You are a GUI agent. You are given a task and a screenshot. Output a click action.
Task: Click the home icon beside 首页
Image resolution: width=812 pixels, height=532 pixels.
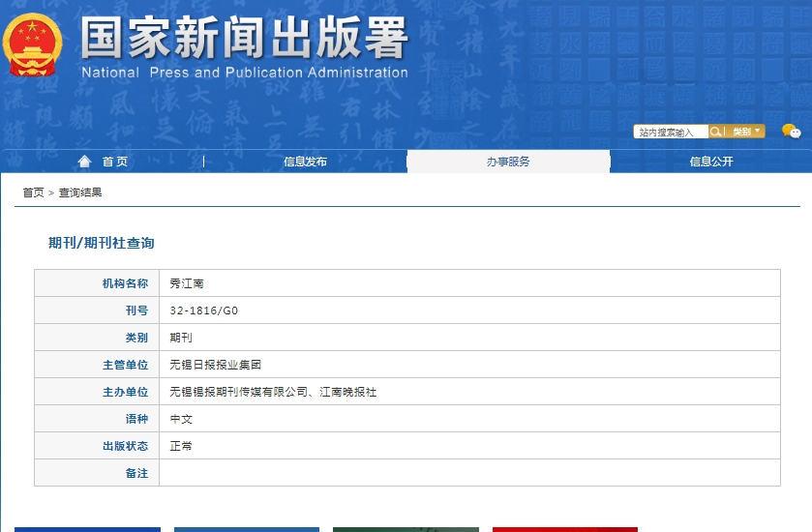coord(85,162)
